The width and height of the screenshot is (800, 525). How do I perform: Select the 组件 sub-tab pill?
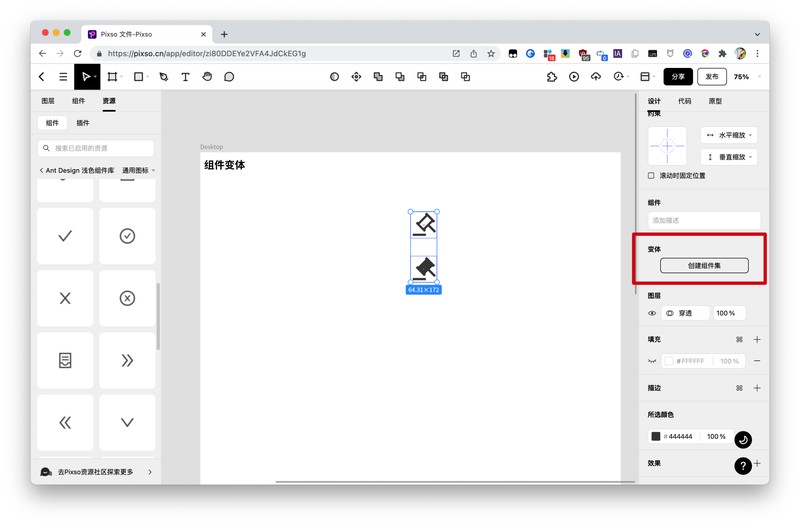[52, 123]
